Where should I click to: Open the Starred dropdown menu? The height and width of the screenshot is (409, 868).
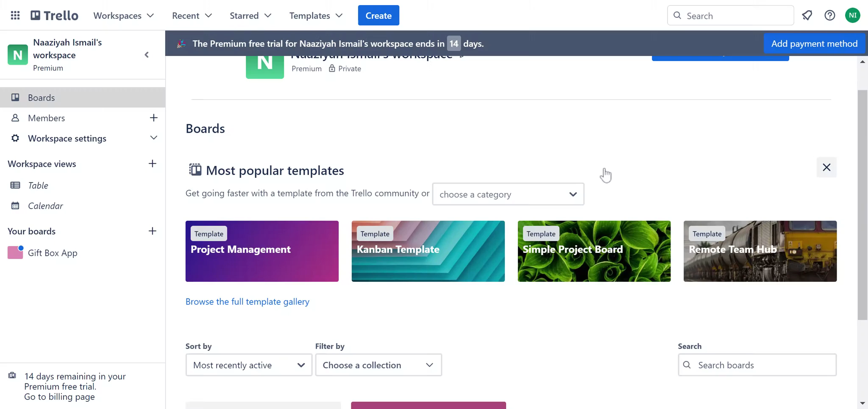pyautogui.click(x=250, y=16)
